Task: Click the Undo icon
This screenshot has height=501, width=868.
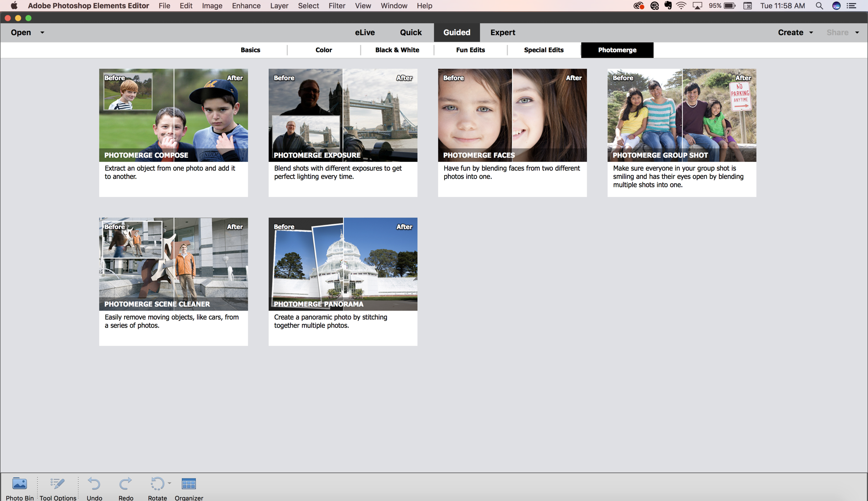Action: (94, 483)
